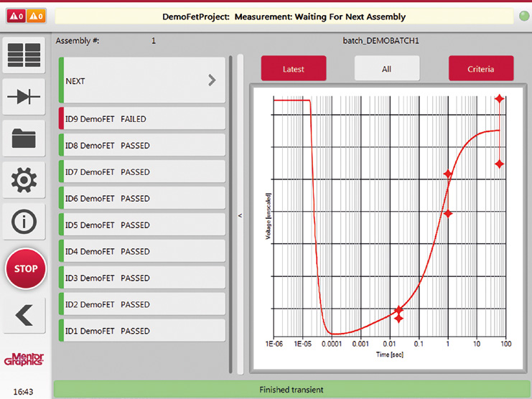
Task: Select the ID1 DemoFET PASSED result
Action: (x=142, y=330)
